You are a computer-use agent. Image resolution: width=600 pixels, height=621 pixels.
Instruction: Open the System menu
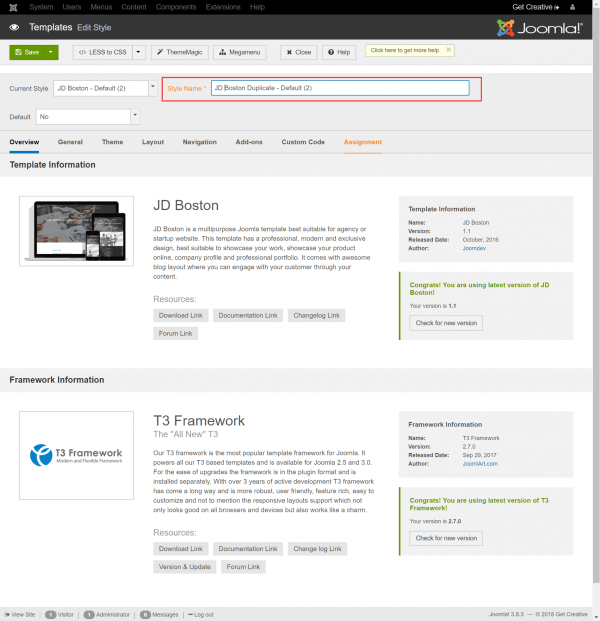click(x=41, y=7)
